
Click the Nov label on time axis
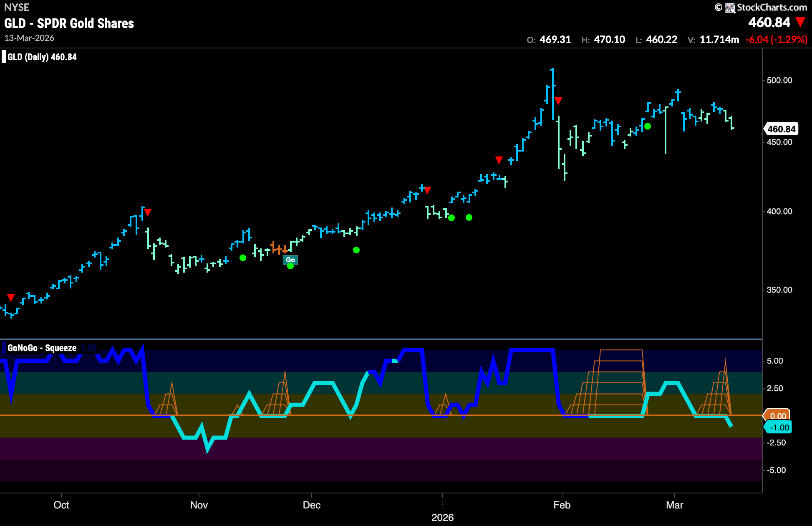[x=199, y=505]
